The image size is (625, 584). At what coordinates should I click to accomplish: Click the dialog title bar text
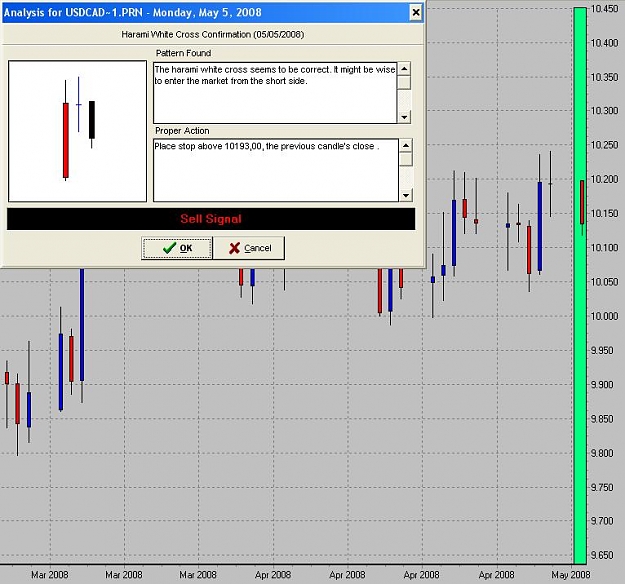pyautogui.click(x=133, y=12)
